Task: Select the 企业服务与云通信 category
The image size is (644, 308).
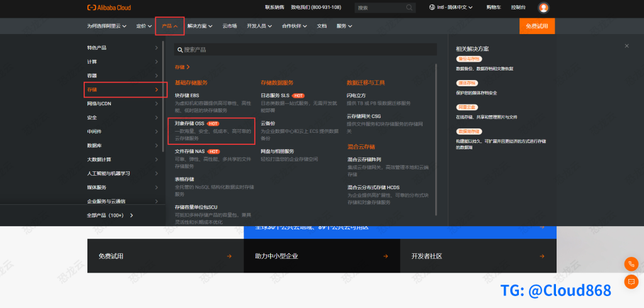Action: pyautogui.click(x=123, y=202)
